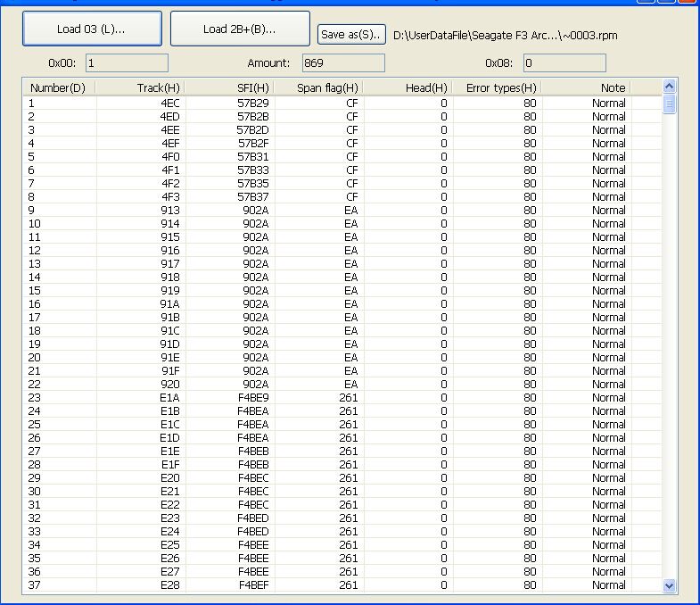Click Span flag 261 in row 23
The image size is (700, 605).
point(348,398)
